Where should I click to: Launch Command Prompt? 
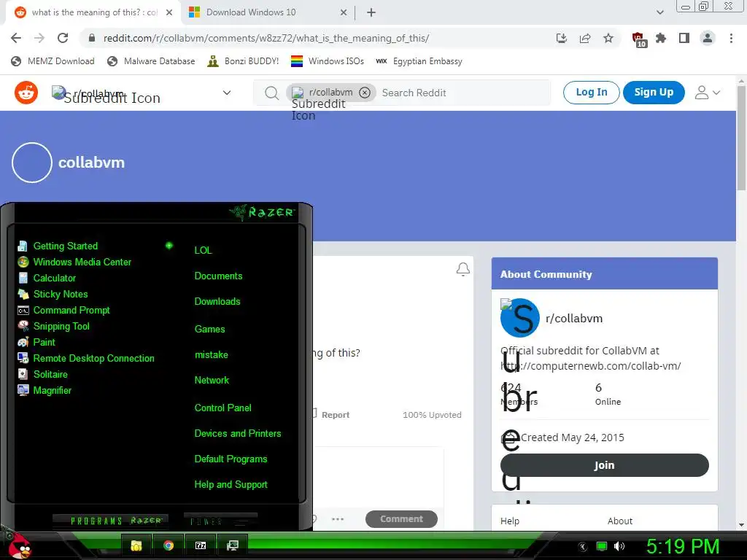pyautogui.click(x=71, y=310)
